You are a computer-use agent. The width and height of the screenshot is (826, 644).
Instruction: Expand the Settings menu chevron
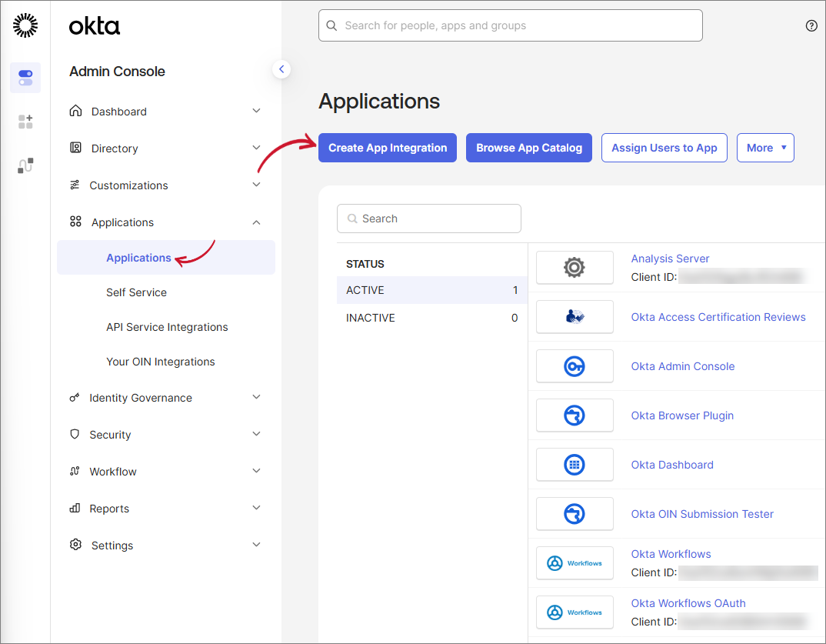coord(257,545)
